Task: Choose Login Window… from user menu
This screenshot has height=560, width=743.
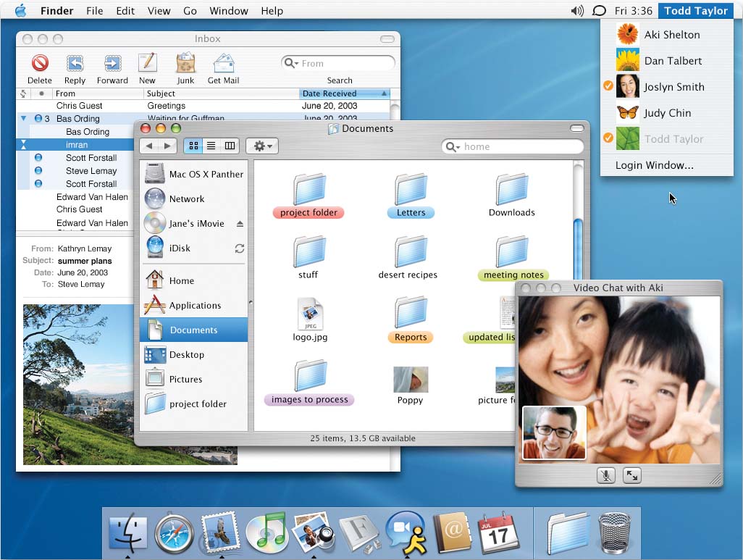Action: (x=654, y=165)
